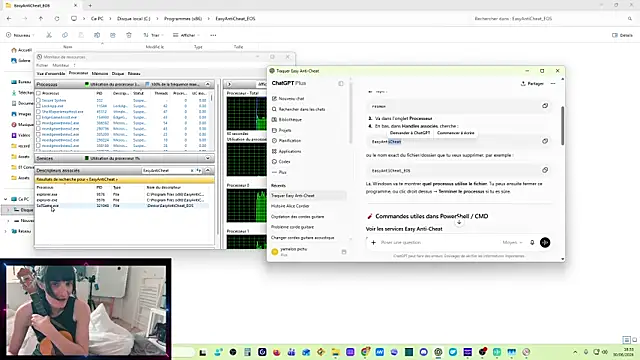The image size is (640, 360).
Task: Collapse the Processus section in Resource Monitor
Action: point(208,84)
